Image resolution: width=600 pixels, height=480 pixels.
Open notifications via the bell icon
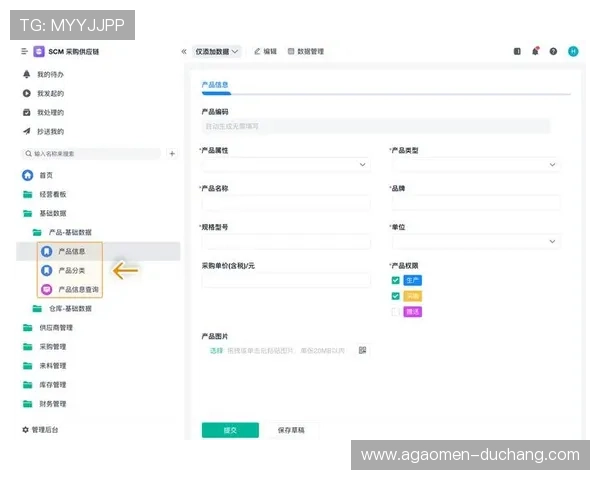coord(535,51)
